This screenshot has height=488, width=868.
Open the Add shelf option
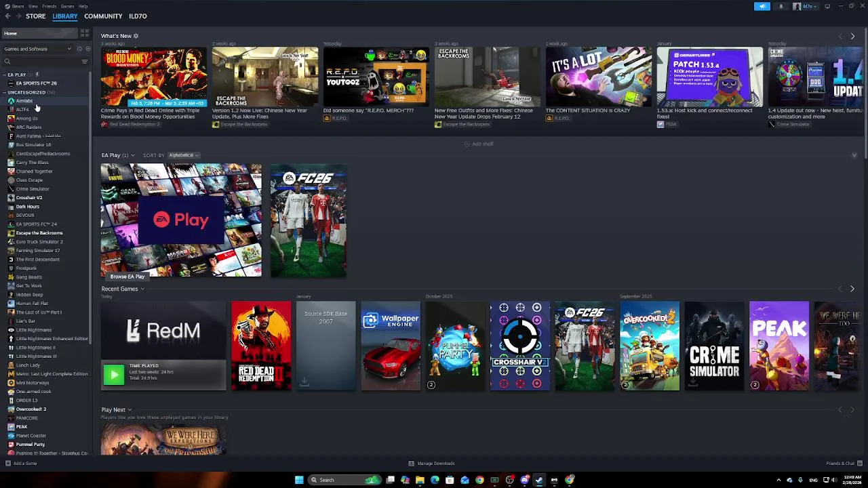[x=479, y=144]
